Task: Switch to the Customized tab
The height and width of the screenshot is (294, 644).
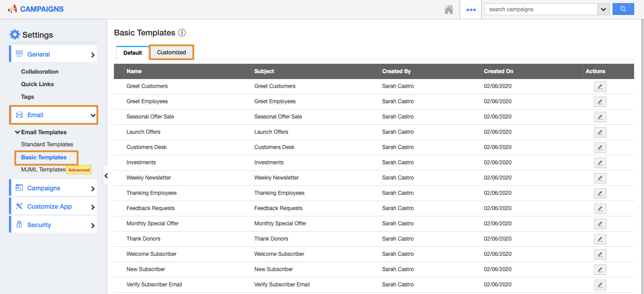Action: coord(171,53)
